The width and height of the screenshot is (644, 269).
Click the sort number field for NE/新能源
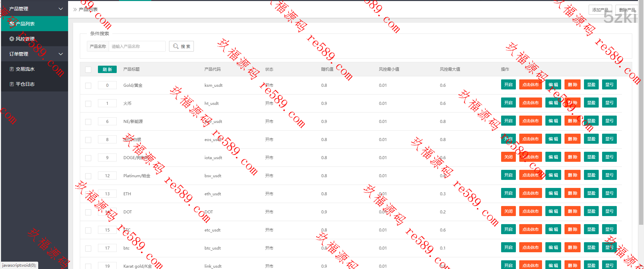[x=107, y=122]
